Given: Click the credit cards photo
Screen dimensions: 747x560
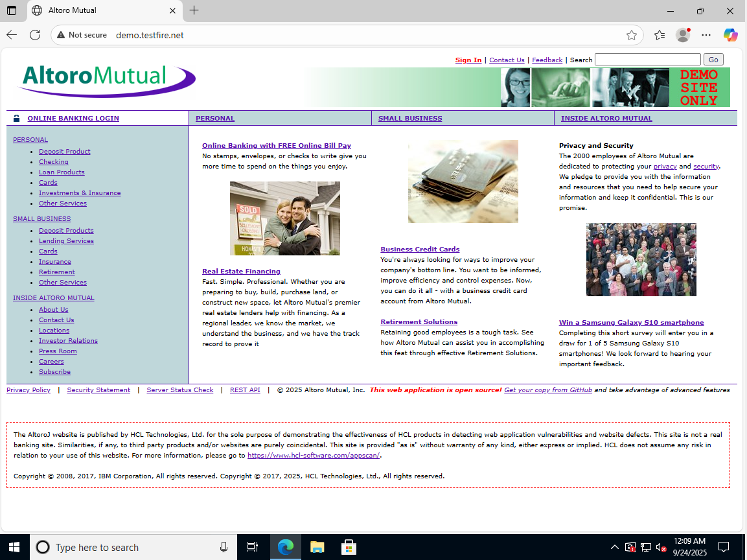Looking at the screenshot, I should click(463, 181).
